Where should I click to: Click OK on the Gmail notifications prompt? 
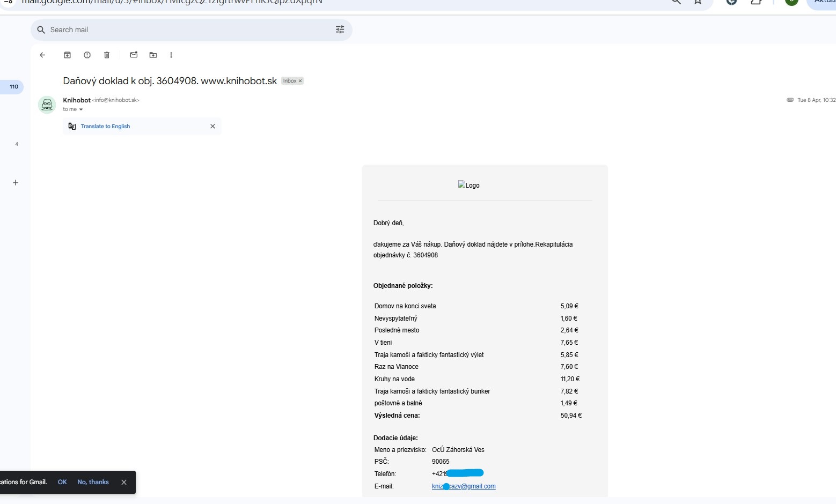tap(62, 482)
